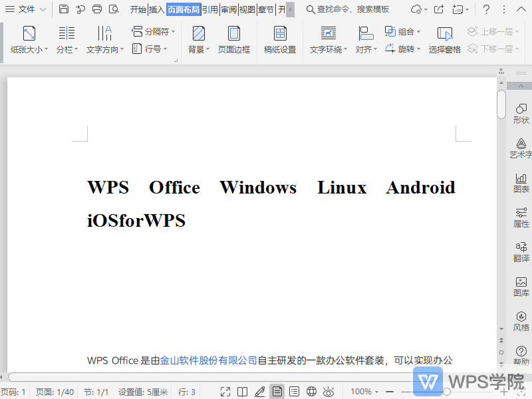Toggle full screen view icon in status bar
The width and height of the screenshot is (532, 399).
click(x=225, y=392)
